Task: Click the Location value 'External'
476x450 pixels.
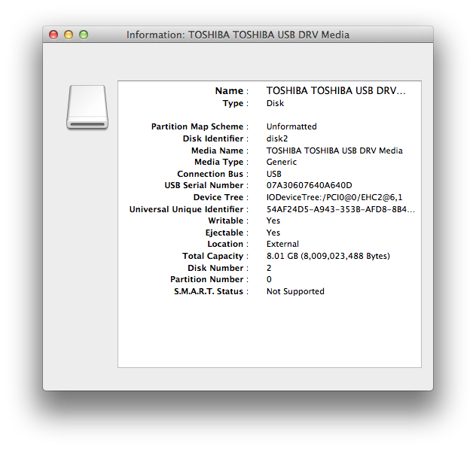Action: click(282, 244)
